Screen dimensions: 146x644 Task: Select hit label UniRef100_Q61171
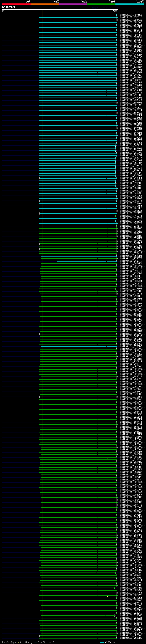[131, 284]
